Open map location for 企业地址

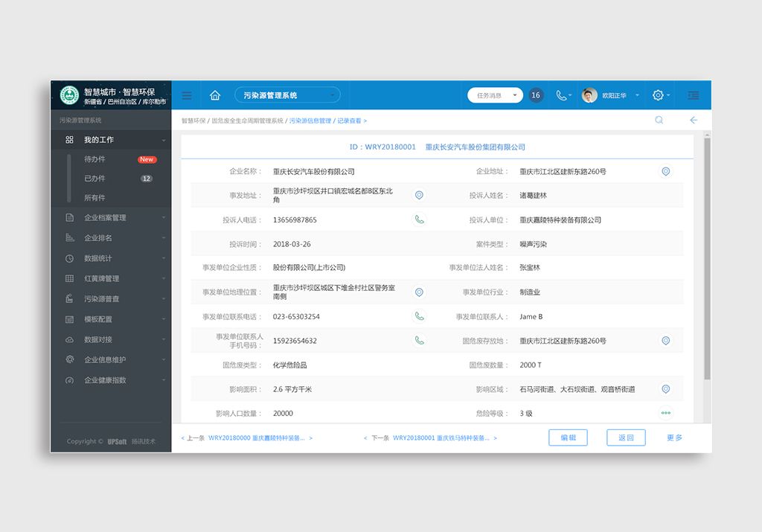666,171
